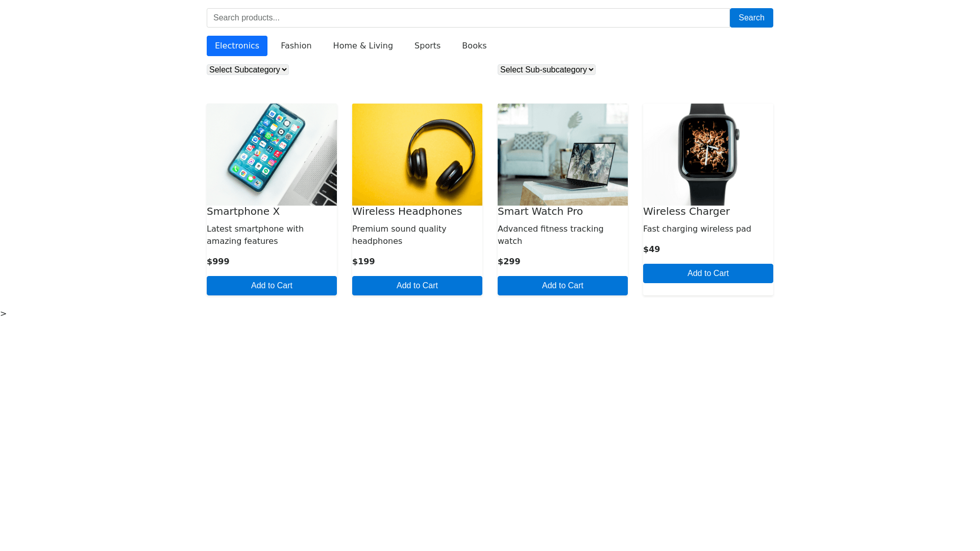Expand the Select Subcategory dropdown
This screenshot has width=980, height=551.
coord(248,69)
